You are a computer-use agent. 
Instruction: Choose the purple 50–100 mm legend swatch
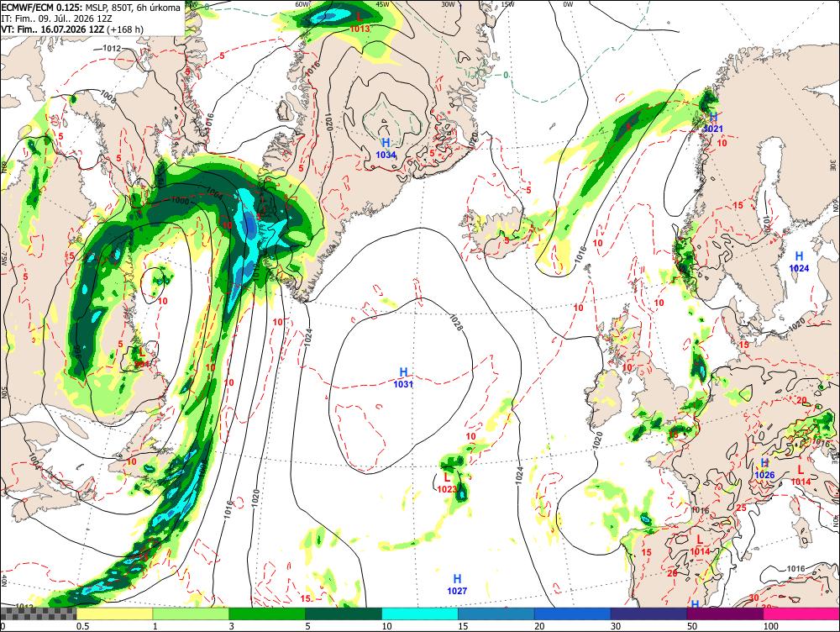tap(726, 614)
